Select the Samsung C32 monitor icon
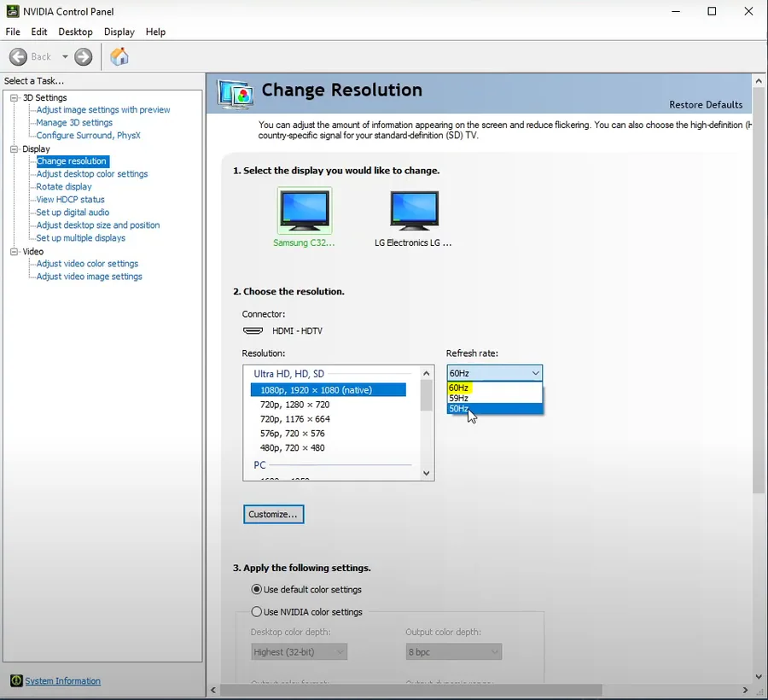Image resolution: width=768 pixels, height=700 pixels. [305, 210]
